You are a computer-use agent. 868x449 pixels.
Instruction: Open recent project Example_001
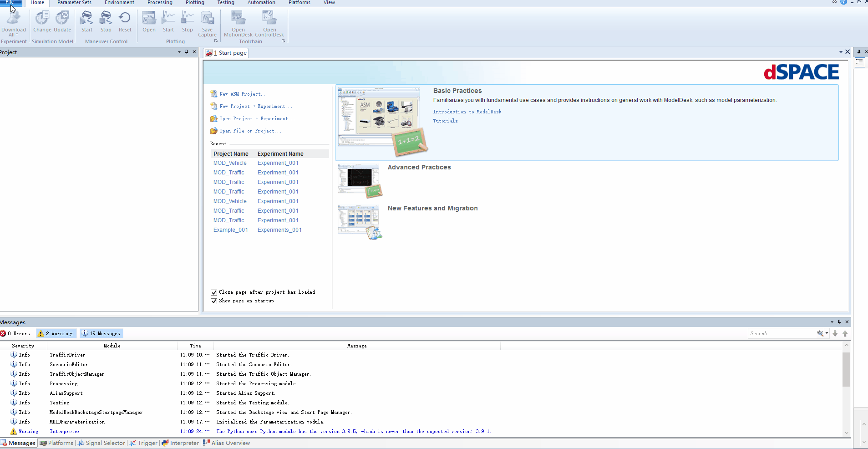[x=231, y=230]
